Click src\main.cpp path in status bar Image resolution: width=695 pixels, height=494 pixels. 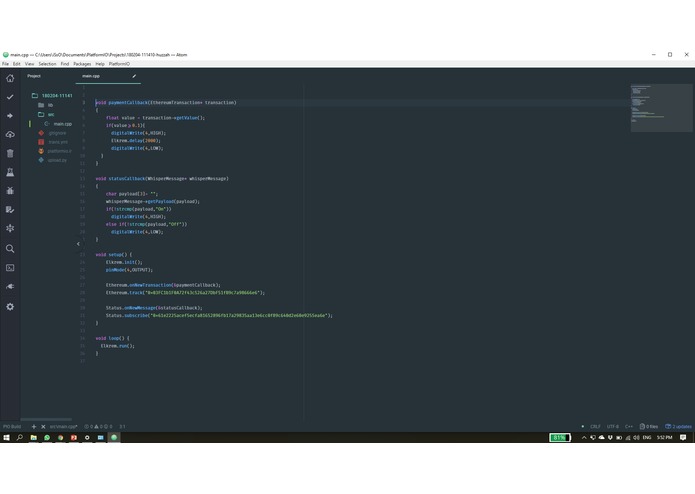tap(63, 427)
